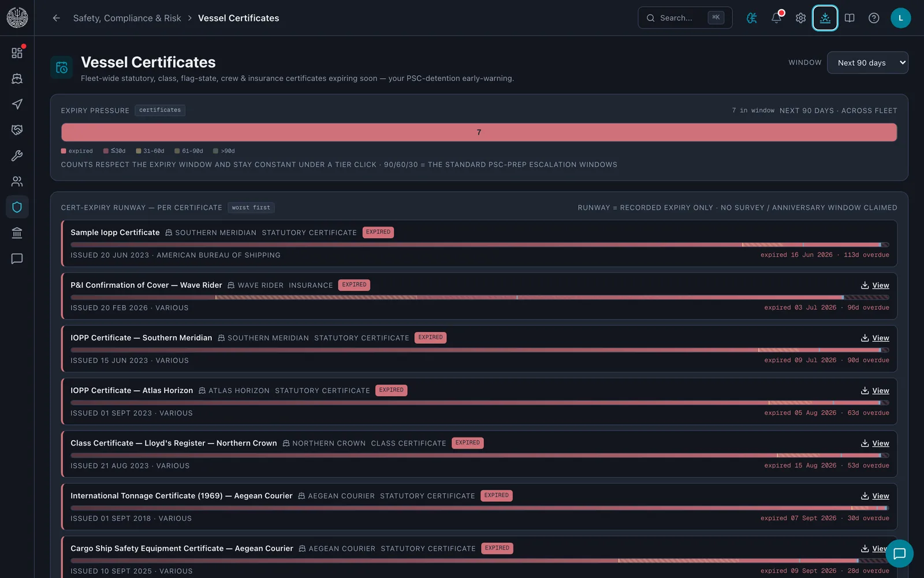Filter by the 31-60d legend tier

coord(150,151)
